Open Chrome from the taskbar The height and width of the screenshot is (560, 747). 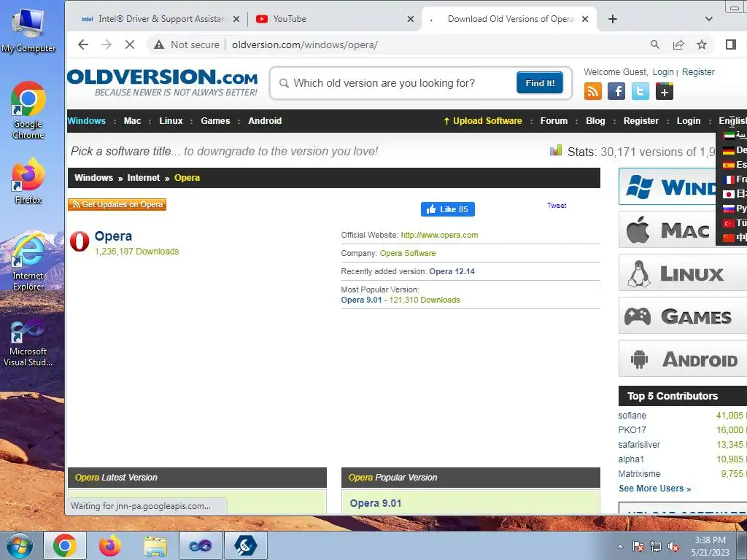click(65, 545)
